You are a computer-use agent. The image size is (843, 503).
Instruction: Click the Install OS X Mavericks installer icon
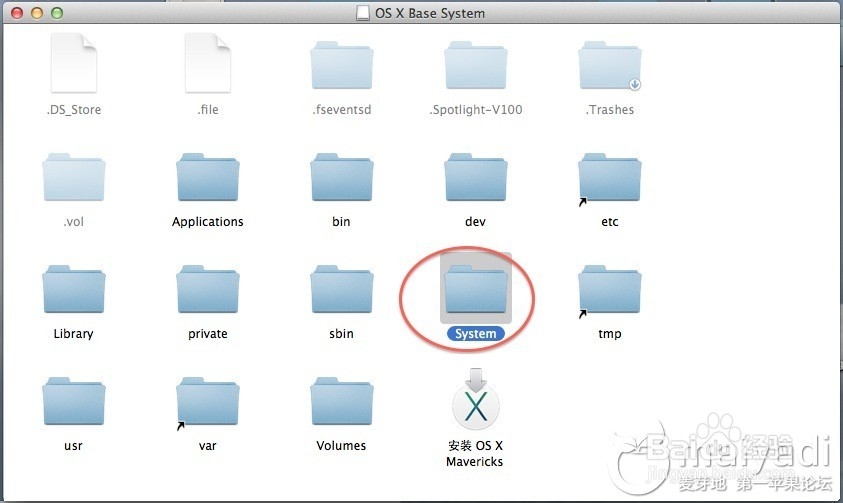(x=476, y=402)
